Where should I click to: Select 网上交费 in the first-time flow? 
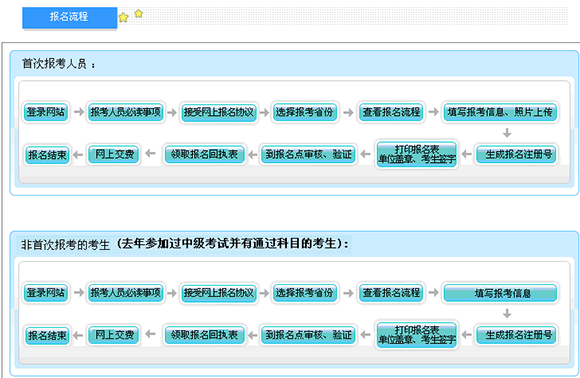point(114,154)
